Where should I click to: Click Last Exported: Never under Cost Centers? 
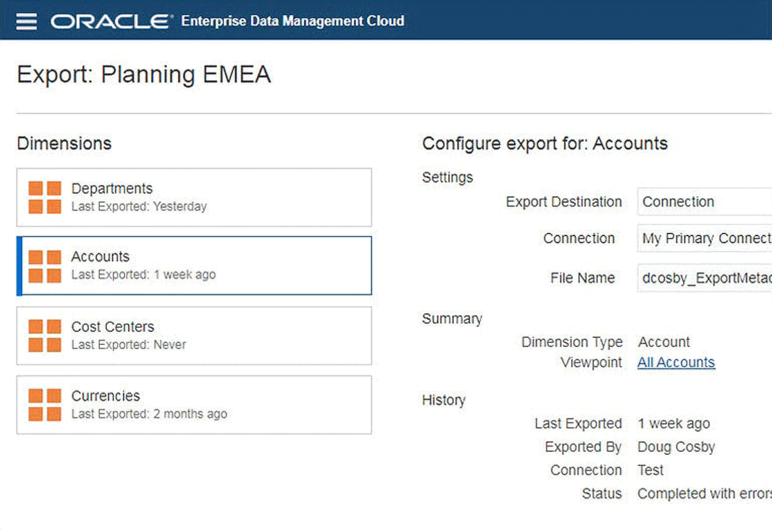(129, 345)
